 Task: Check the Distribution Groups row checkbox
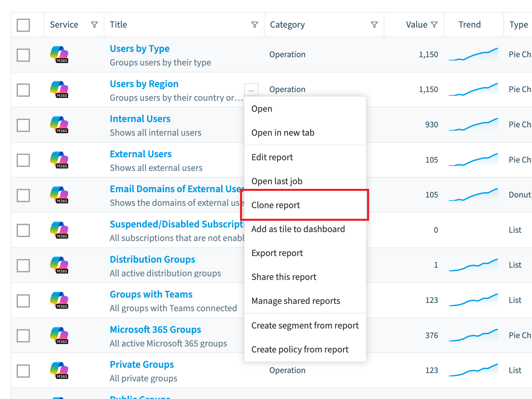tap(23, 265)
